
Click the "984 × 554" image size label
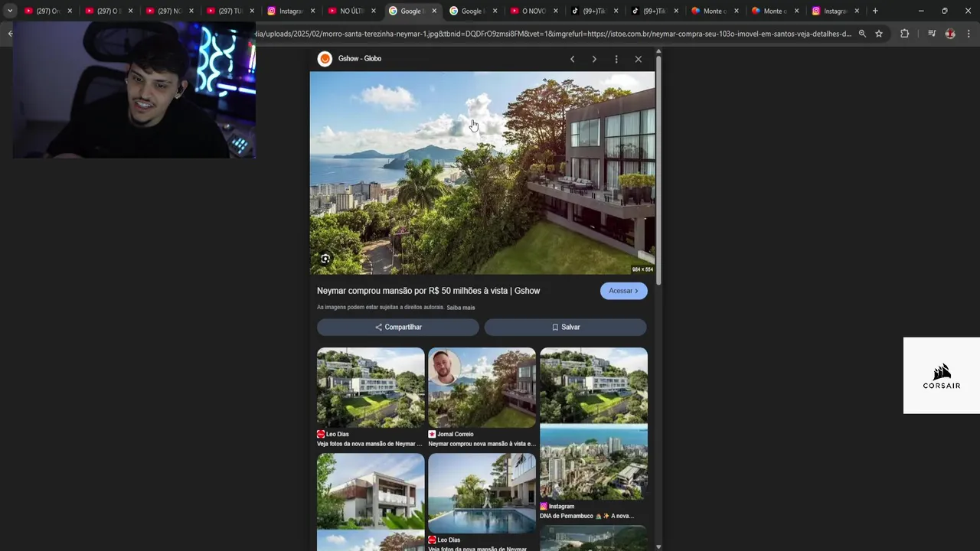642,269
